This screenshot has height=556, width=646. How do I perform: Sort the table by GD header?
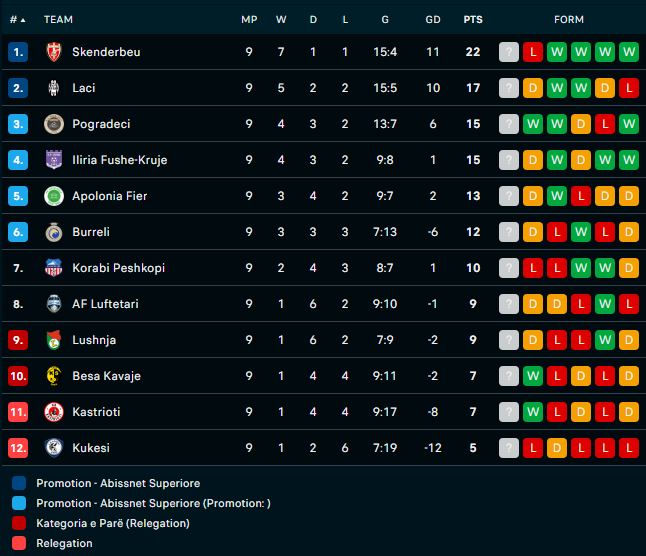click(x=432, y=20)
